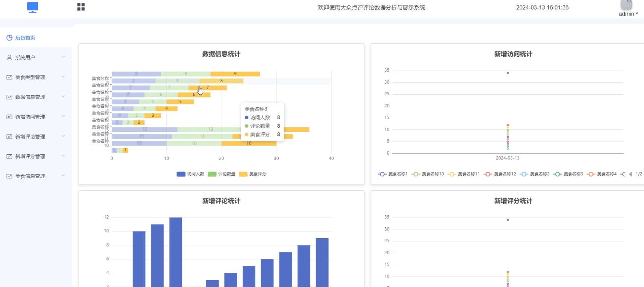Click the blue monitor logo icon

33,7
